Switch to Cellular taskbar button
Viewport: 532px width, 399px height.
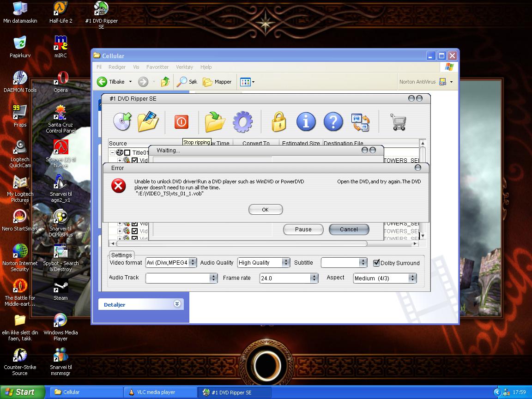click(x=86, y=392)
